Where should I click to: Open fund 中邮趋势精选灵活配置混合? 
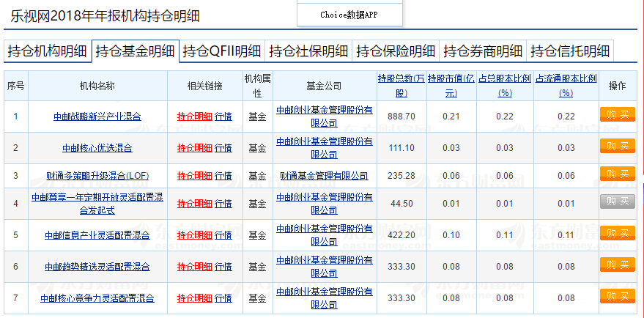97,267
